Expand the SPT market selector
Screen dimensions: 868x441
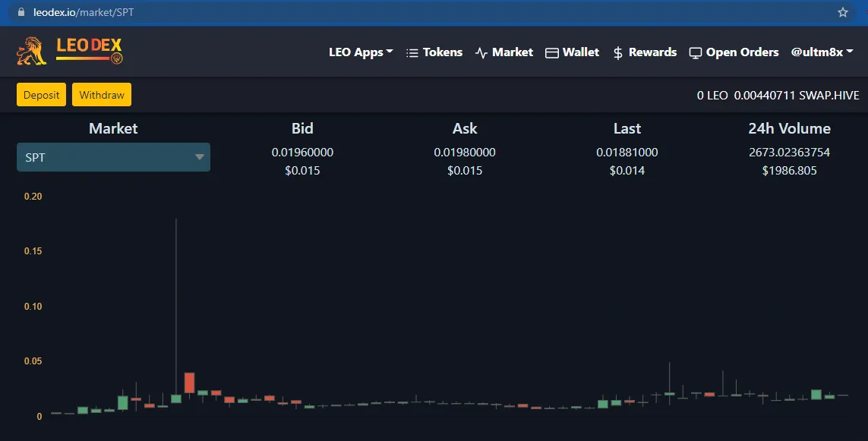click(113, 157)
